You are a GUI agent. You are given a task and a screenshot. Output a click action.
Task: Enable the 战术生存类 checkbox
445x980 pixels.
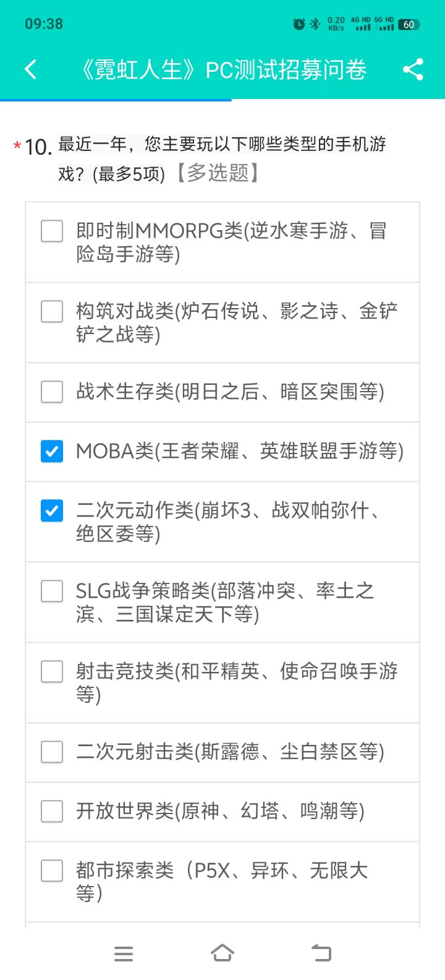point(52,392)
